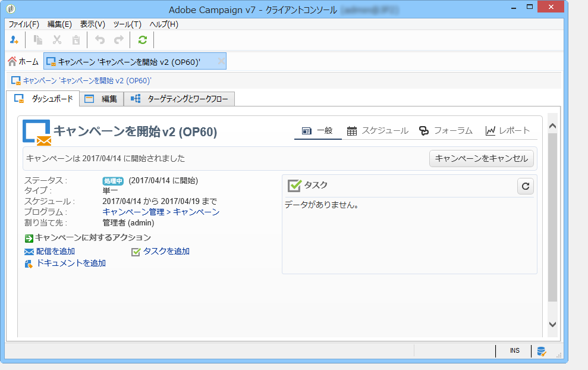Click the タスクを追加 link
Screen dimensions: 588x370
pyautogui.click(x=166, y=252)
